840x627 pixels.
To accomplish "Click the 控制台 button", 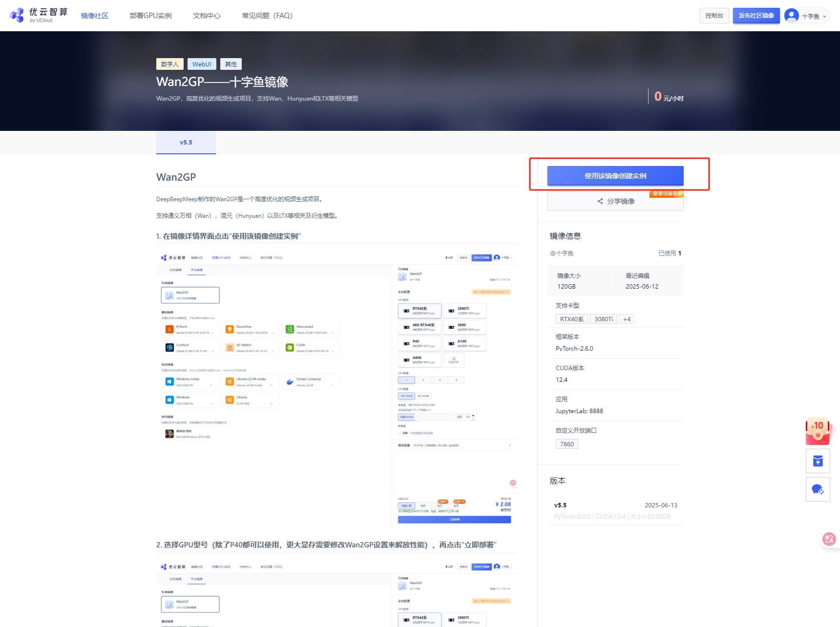I will coord(714,16).
